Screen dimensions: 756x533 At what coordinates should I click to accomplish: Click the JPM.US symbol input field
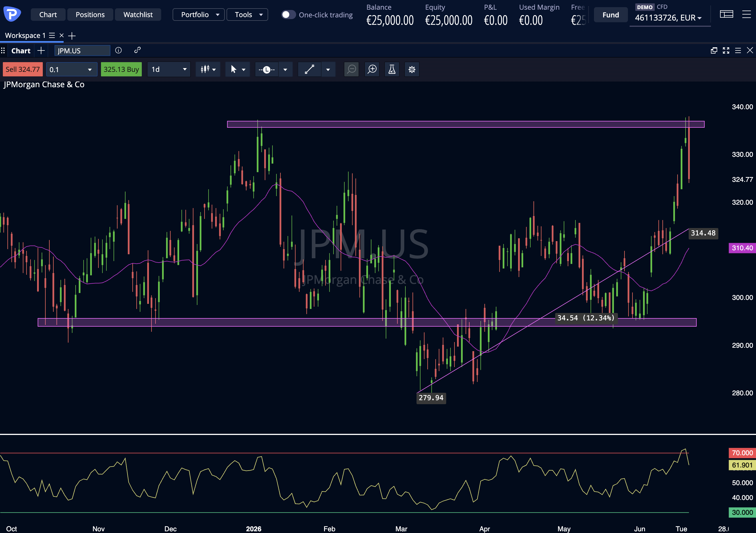point(82,50)
